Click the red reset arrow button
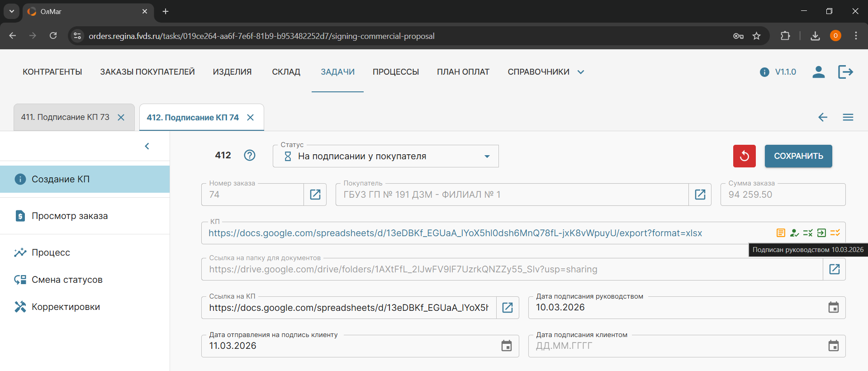The height and width of the screenshot is (371, 868). [744, 156]
